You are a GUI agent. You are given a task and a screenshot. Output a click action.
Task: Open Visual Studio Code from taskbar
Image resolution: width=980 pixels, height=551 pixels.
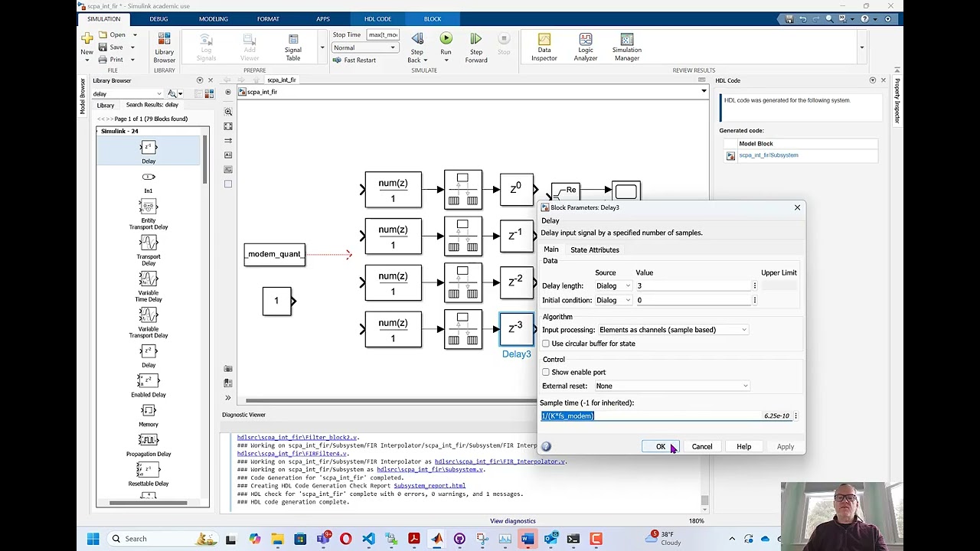pos(368,539)
